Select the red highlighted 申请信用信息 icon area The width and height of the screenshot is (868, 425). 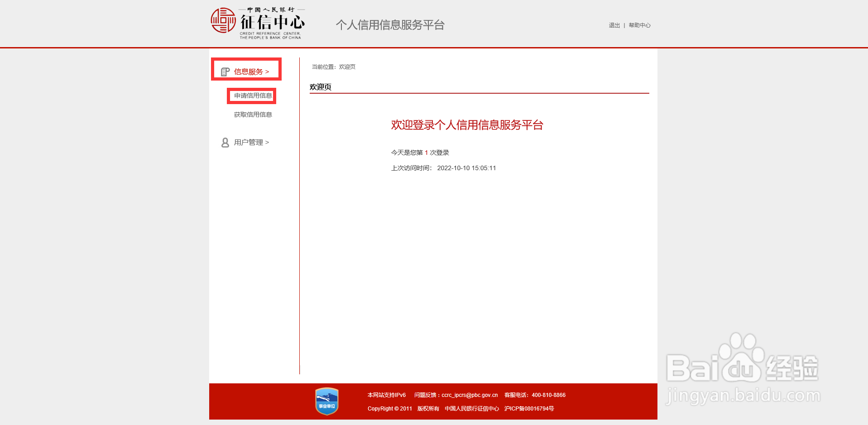point(252,96)
